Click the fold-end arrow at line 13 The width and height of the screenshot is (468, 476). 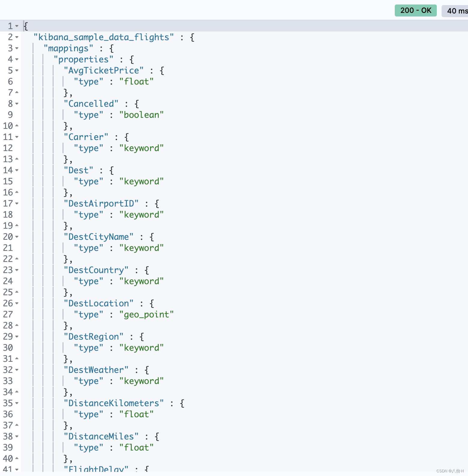(x=17, y=159)
